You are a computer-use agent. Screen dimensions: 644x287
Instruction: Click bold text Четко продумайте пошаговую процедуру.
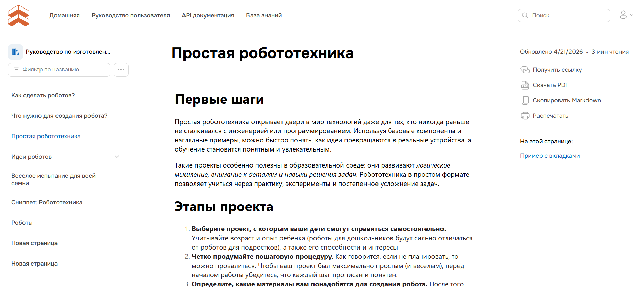(x=262, y=256)
